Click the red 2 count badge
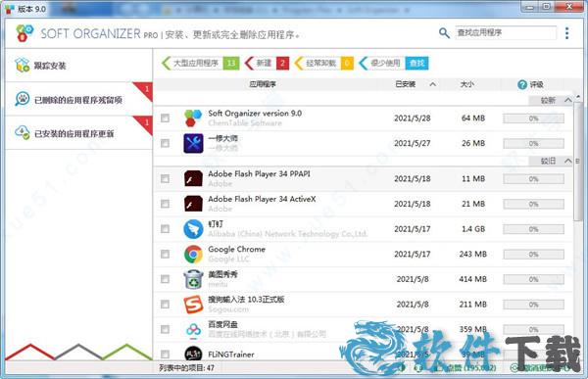The height and width of the screenshot is (379, 588). [283, 64]
